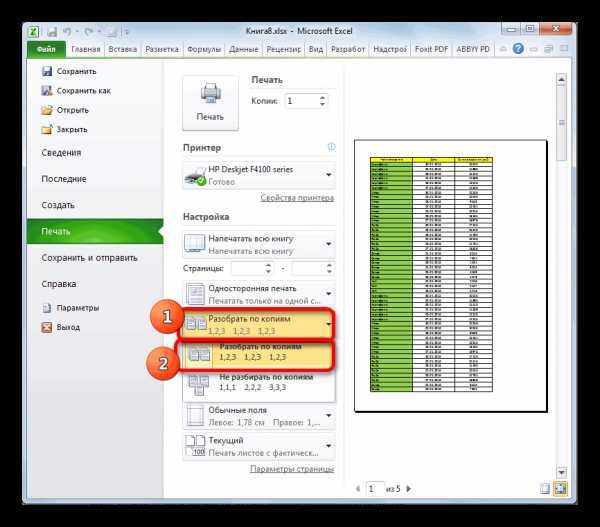The height and width of the screenshot is (527, 600).
Task: Open Свойства принтера link
Action: point(297,197)
